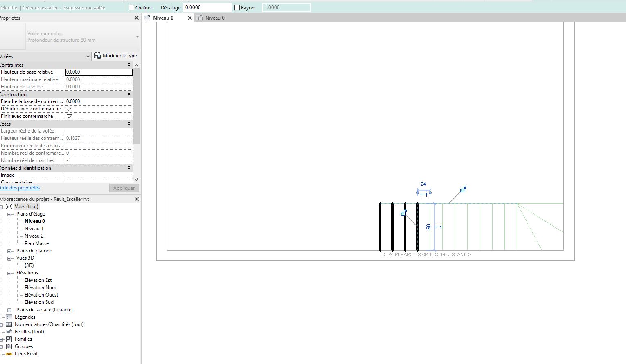Open the Aide des propriétés link
This screenshot has width=626, height=364.
point(20,188)
